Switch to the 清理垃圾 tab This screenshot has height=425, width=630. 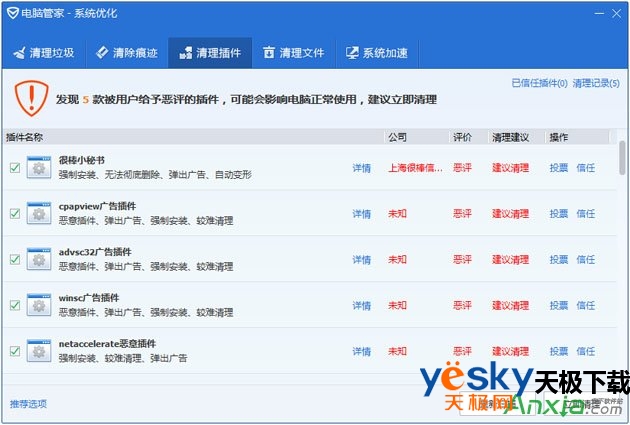coord(44,53)
